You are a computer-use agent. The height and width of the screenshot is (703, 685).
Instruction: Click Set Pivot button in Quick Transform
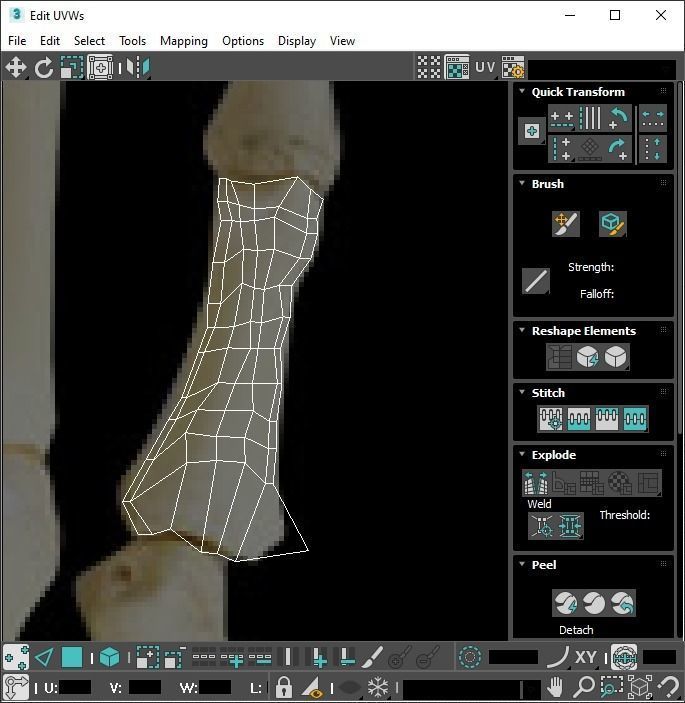[532, 131]
